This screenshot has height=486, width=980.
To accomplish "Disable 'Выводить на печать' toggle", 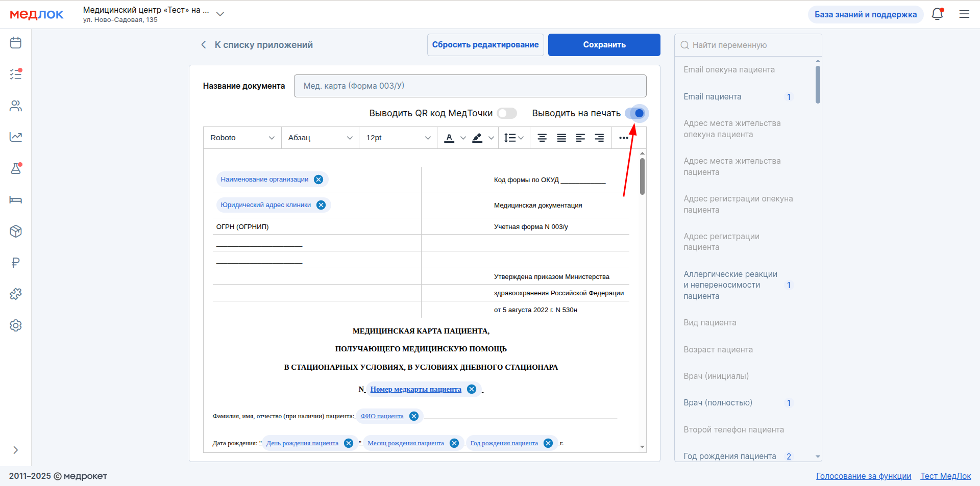I will (x=636, y=113).
